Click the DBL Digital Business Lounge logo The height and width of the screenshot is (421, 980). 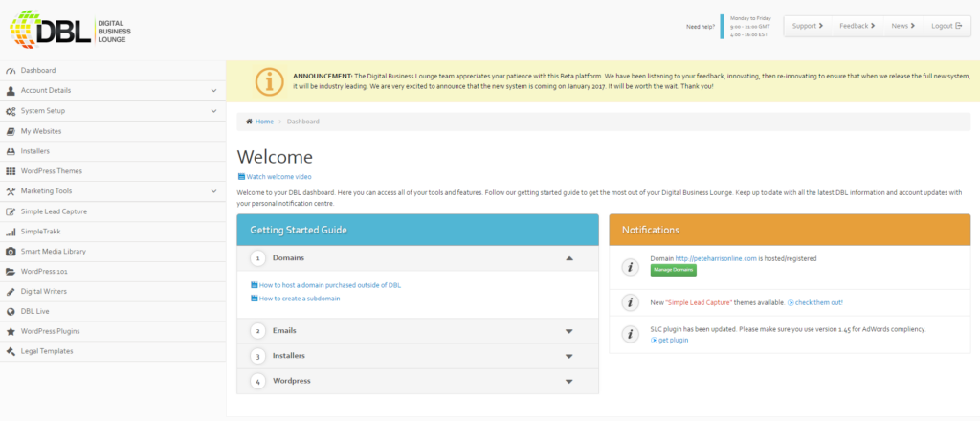(x=70, y=30)
